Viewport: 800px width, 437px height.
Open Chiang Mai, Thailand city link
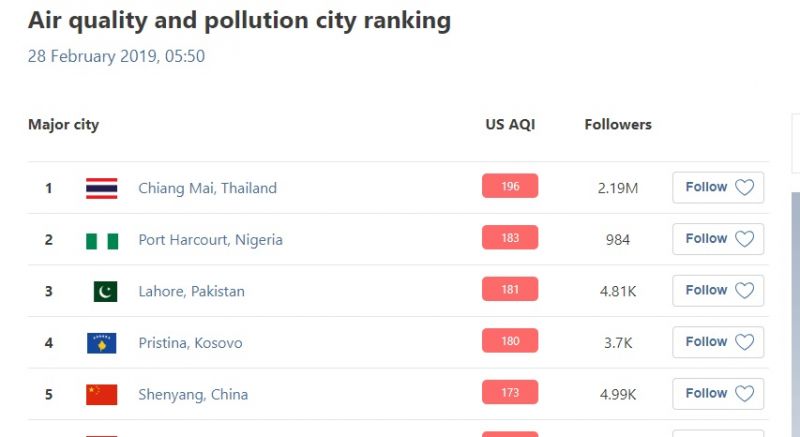click(x=207, y=188)
